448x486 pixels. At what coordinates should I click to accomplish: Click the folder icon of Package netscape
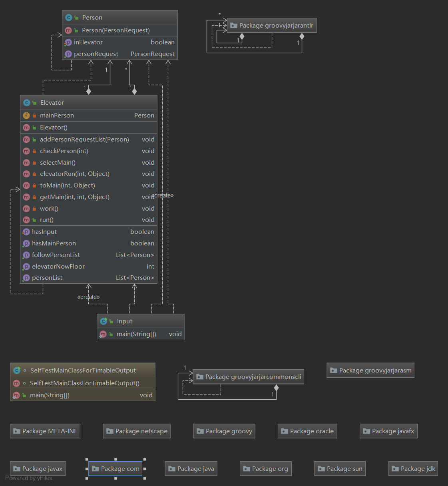click(110, 431)
